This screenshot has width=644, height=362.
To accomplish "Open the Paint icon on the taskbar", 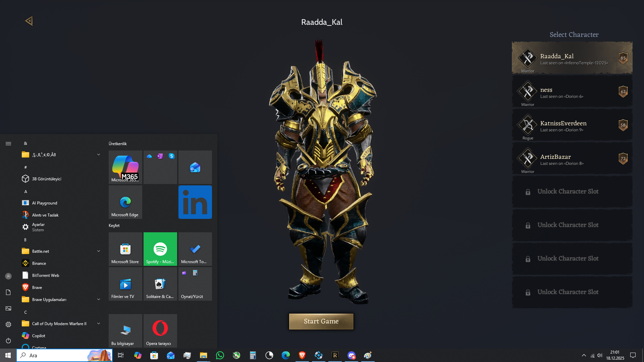I will (368, 355).
